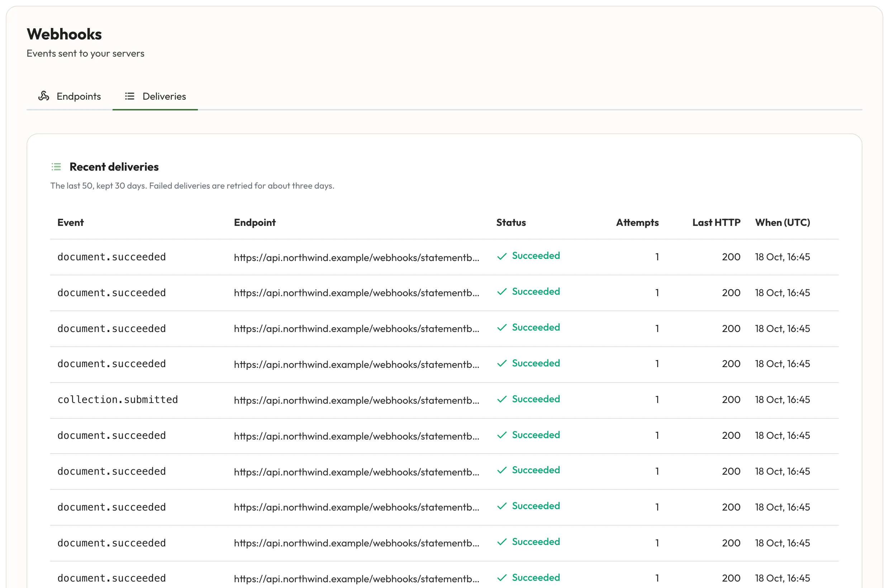Screen dimensions: 889x588
Task: Click the Last HTTP column header
Action: tap(716, 222)
